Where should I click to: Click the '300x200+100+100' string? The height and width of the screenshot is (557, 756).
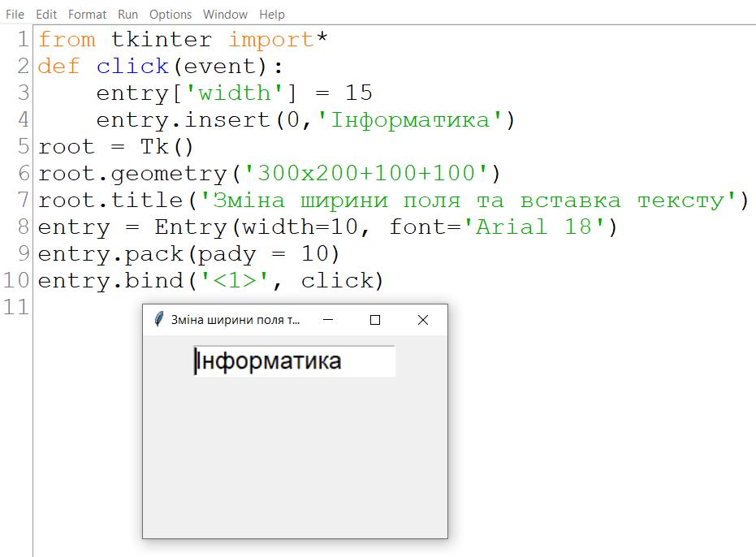click(367, 173)
